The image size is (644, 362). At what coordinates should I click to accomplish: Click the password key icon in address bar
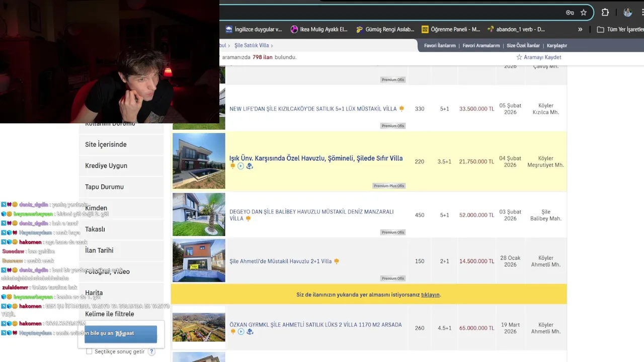(x=570, y=13)
